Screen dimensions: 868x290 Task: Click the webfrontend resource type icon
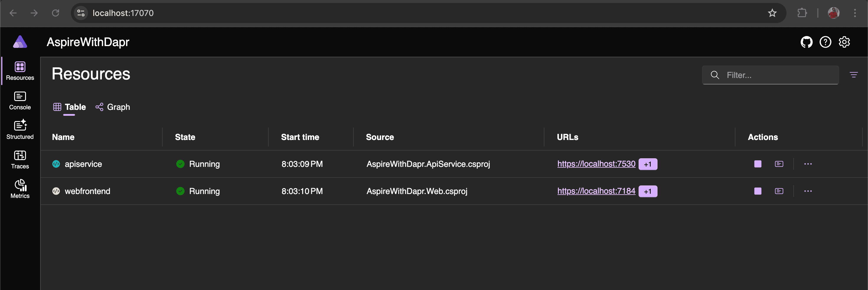(x=56, y=191)
